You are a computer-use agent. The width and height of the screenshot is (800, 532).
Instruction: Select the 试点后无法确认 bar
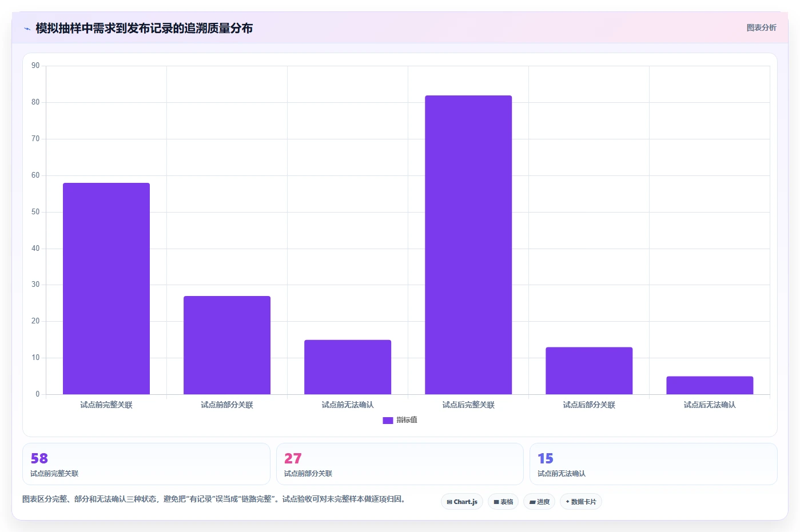click(x=710, y=385)
